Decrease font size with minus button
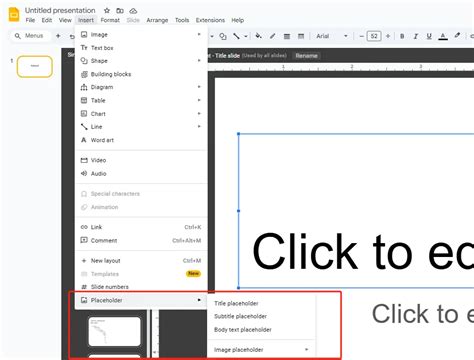This screenshot has width=474, height=360. (x=361, y=36)
